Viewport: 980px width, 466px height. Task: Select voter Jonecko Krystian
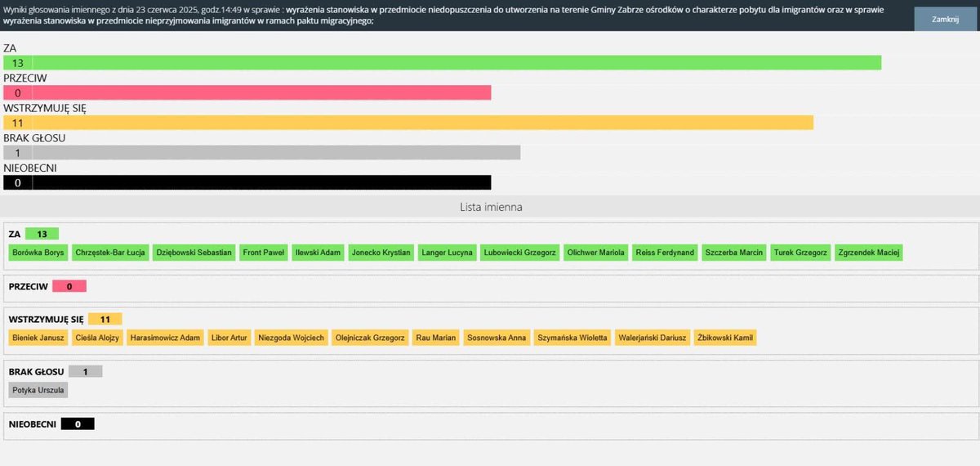tap(381, 253)
